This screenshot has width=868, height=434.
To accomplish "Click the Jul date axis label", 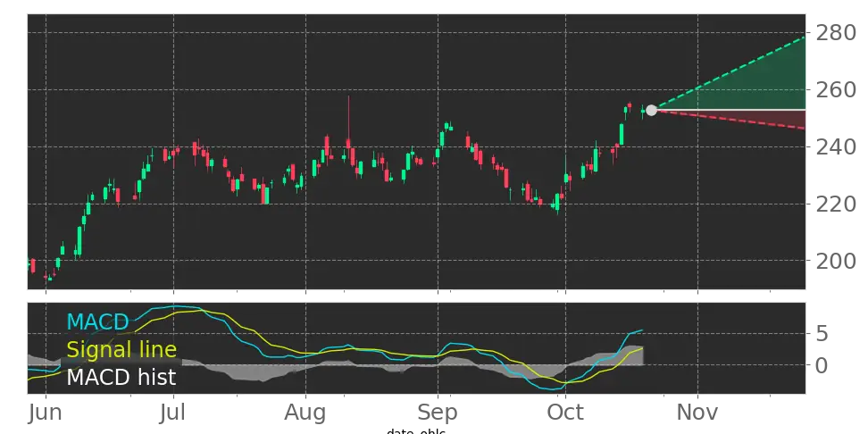I will point(174,413).
